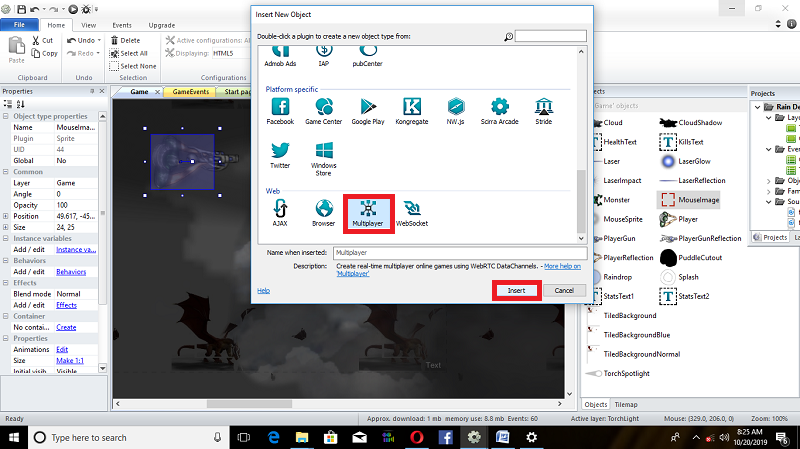The image size is (800, 449).
Task: Click the Paste icon in Clipboard group
Action: pyautogui.click(x=16, y=46)
